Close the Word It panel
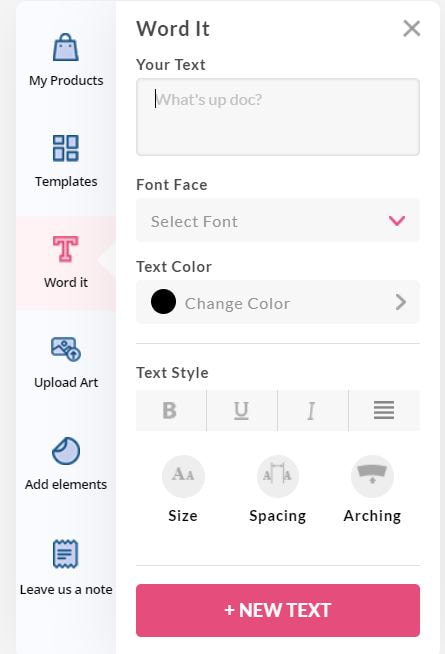445x654 pixels. click(x=412, y=29)
